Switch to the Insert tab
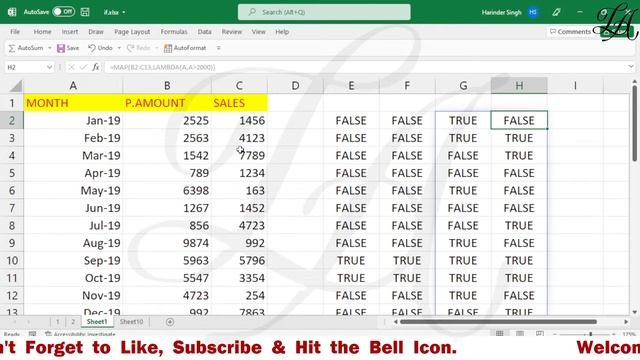The width and height of the screenshot is (640, 360). coord(70,31)
